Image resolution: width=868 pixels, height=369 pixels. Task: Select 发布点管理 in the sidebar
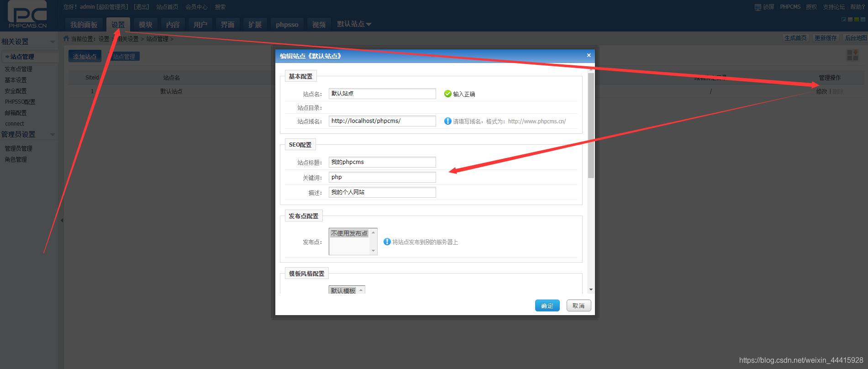[18, 69]
